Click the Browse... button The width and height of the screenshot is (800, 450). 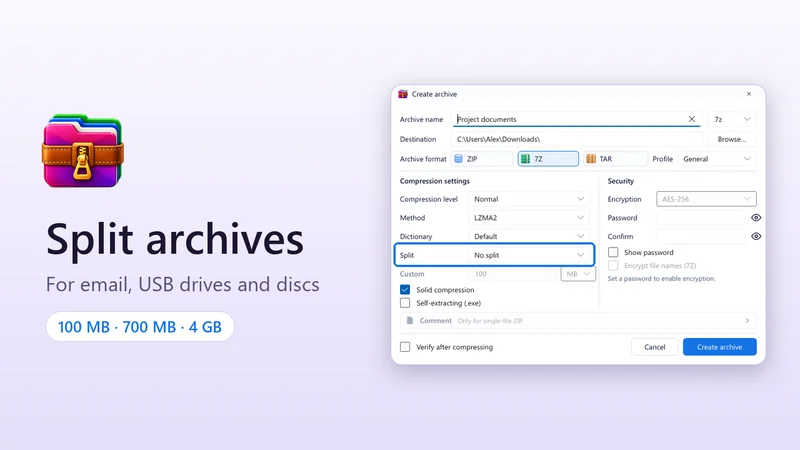pyautogui.click(x=732, y=139)
